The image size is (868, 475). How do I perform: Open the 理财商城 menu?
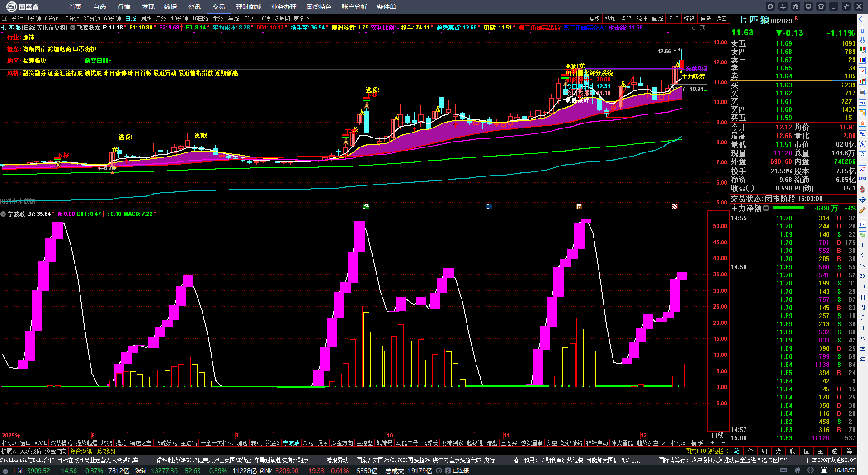[x=249, y=7]
